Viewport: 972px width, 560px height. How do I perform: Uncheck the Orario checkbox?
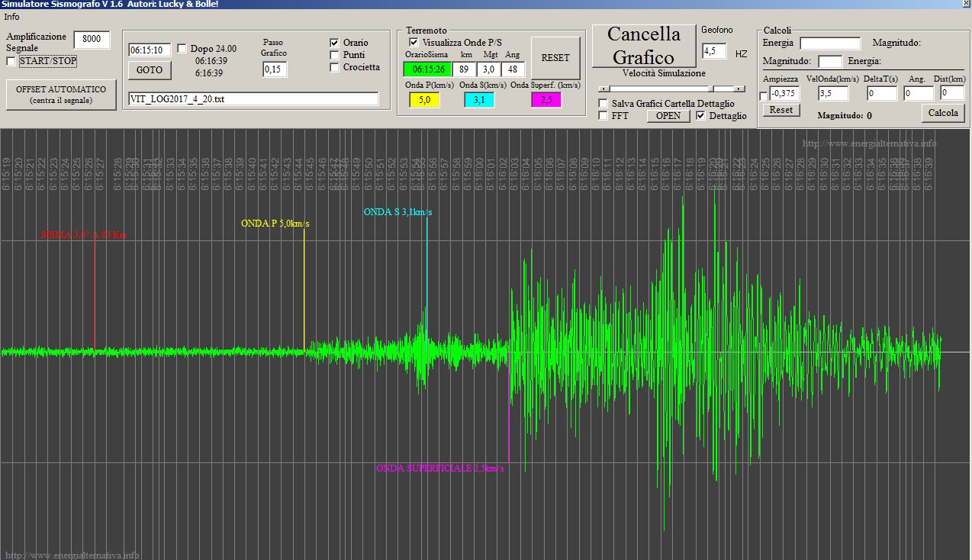pyautogui.click(x=334, y=43)
